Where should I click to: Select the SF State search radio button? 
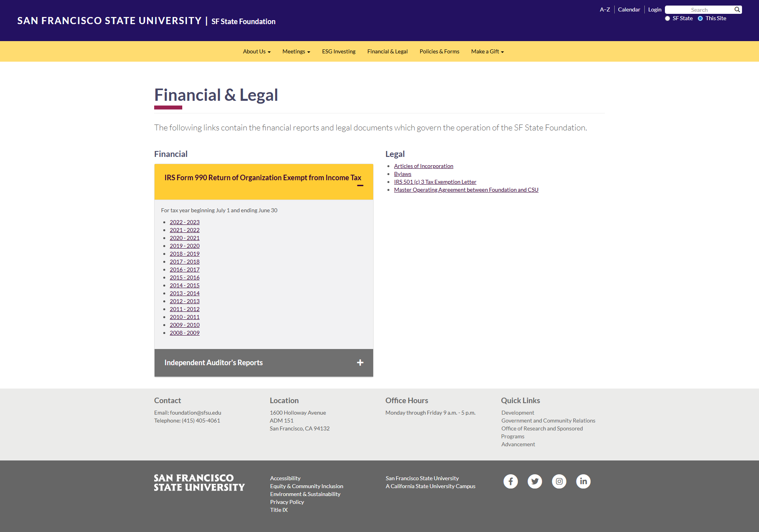667,19
